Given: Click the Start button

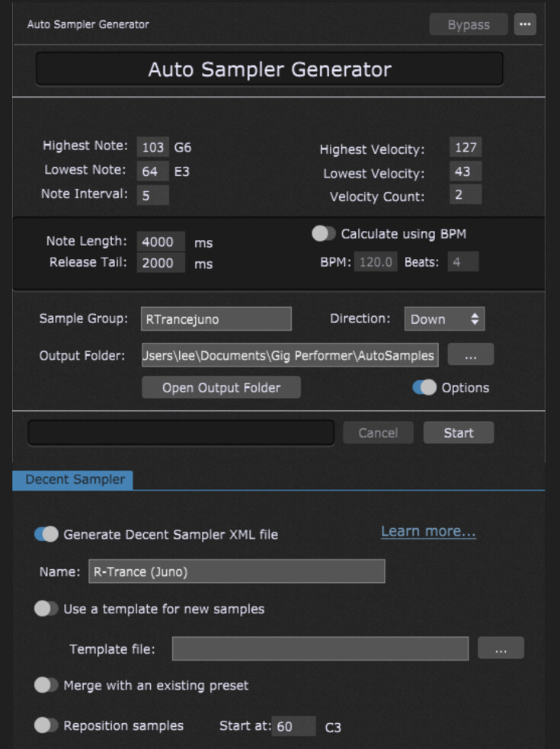Looking at the screenshot, I should pyautogui.click(x=458, y=433).
